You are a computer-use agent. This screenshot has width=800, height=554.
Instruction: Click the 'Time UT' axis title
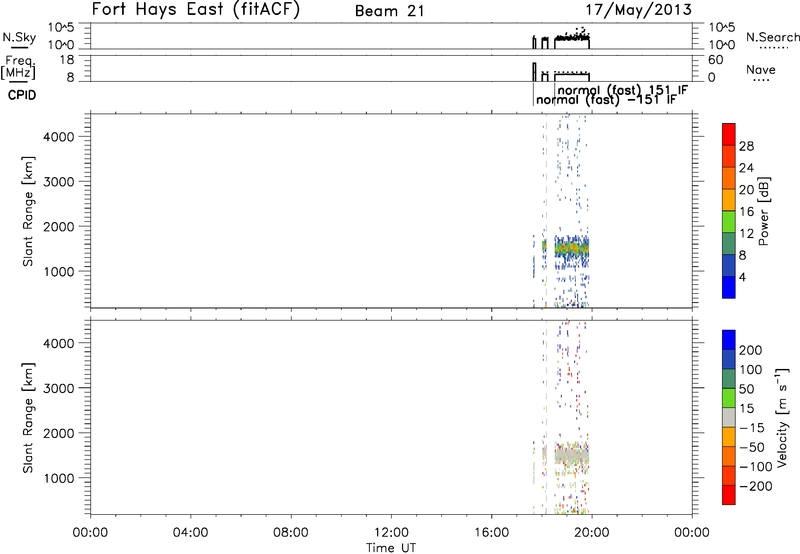click(391, 548)
